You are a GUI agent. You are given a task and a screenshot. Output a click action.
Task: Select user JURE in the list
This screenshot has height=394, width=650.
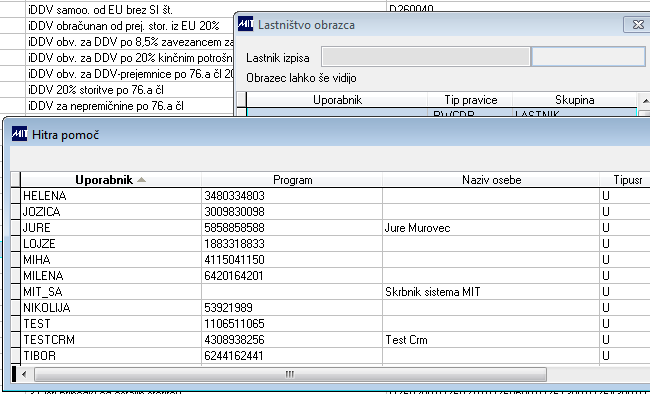[x=37, y=228]
